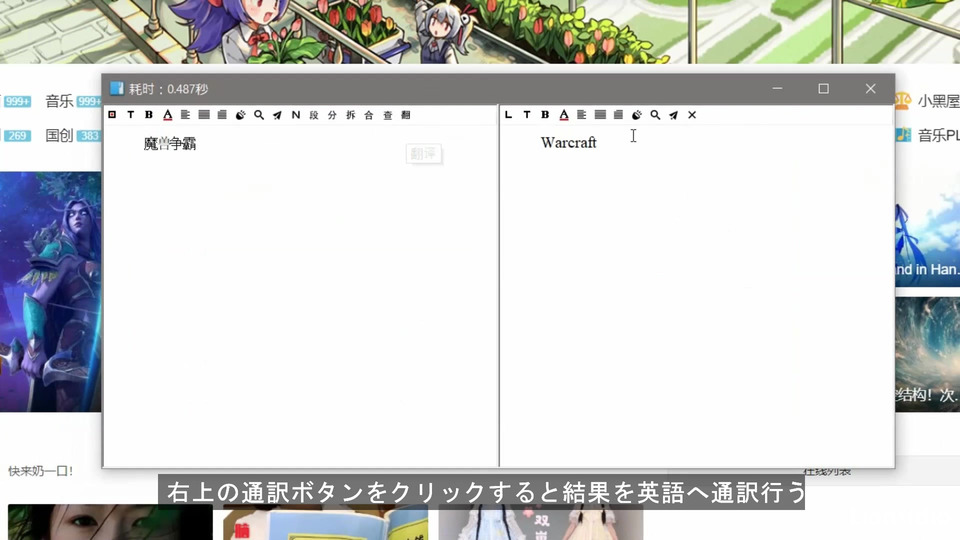Click the paper plane send icon in left pane
Screen dimensions: 960x540
pyautogui.click(x=277, y=114)
